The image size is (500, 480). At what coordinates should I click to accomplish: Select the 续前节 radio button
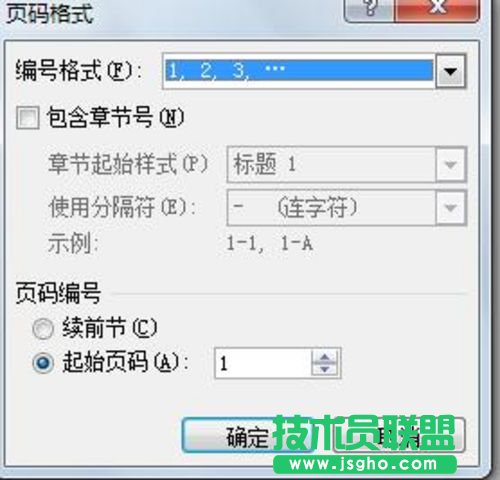(43, 329)
